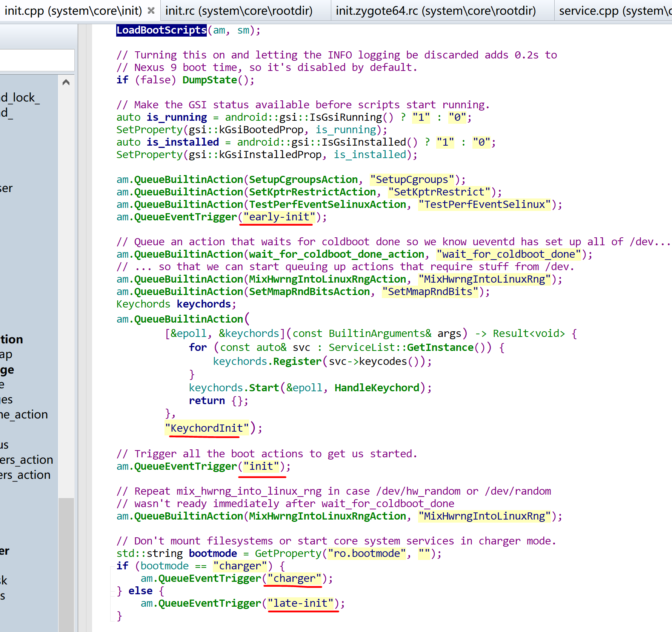
Task: Click the BuiltinArguments& parameter type
Action: [x=380, y=334]
